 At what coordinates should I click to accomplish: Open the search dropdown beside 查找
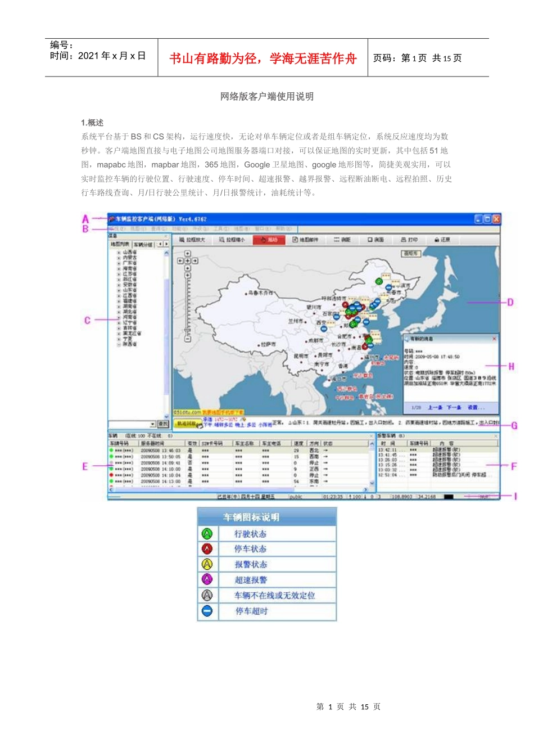tap(152, 424)
